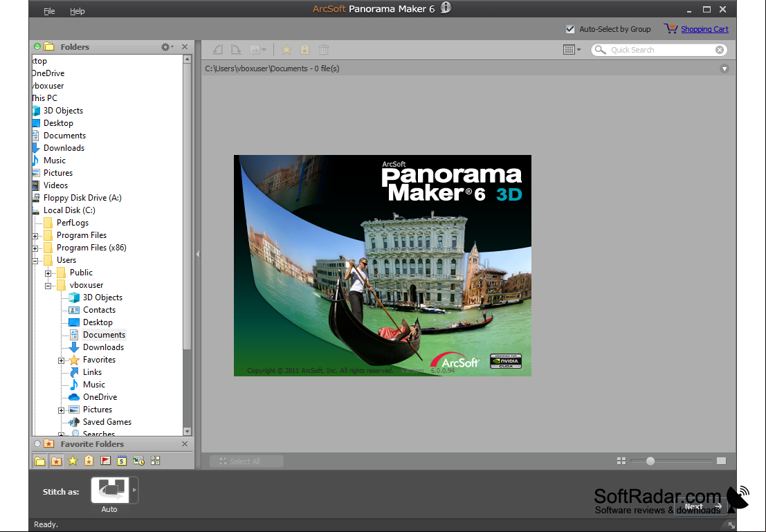Select the Videos folder under This PC
The width and height of the screenshot is (766, 532).
point(55,185)
